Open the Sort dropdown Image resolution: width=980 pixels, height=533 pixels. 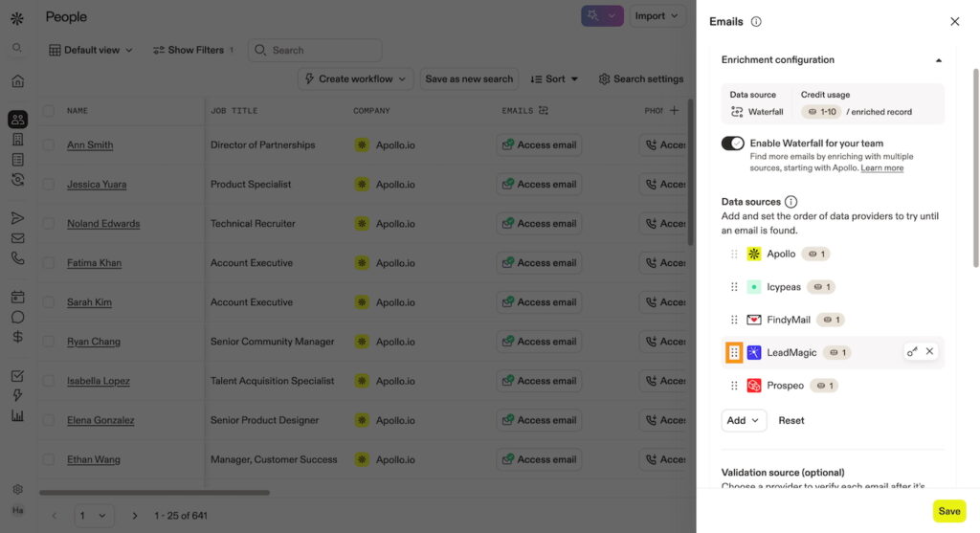pos(554,78)
